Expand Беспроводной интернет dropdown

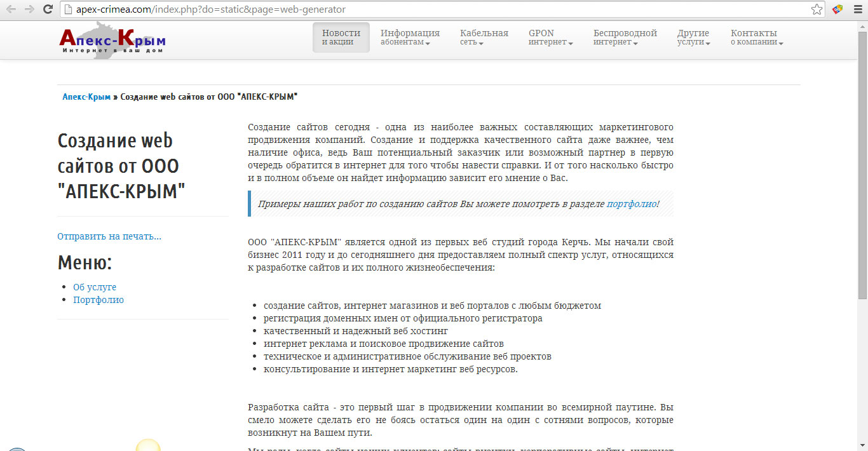click(x=625, y=37)
